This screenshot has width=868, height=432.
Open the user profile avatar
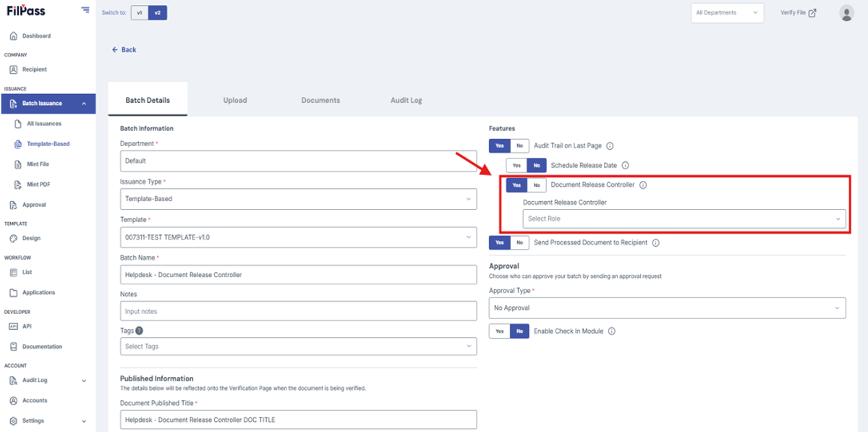(x=846, y=12)
